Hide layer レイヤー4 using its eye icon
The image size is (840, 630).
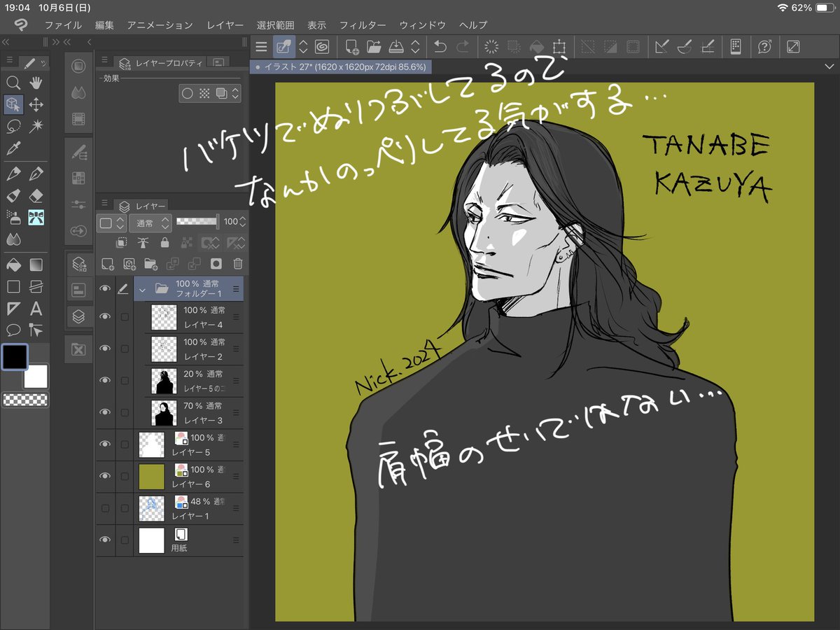(x=105, y=316)
